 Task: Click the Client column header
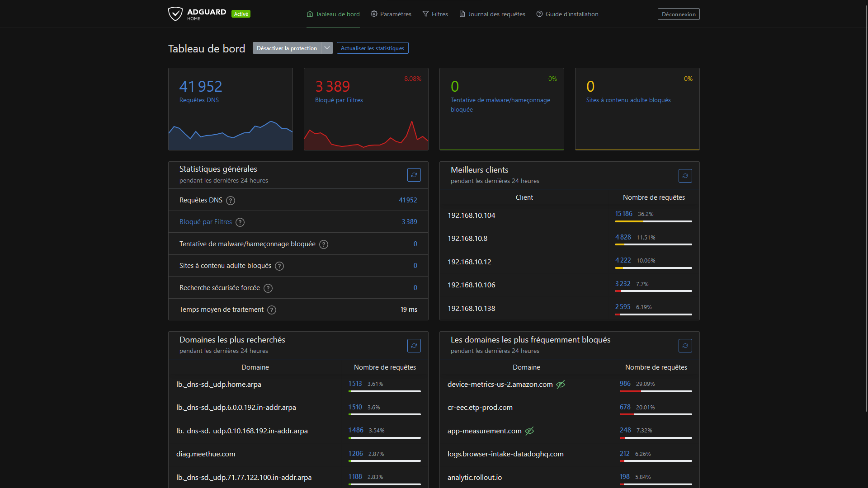(x=524, y=197)
